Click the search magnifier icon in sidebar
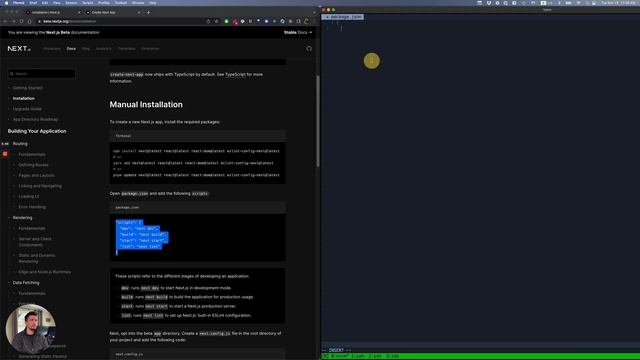This screenshot has width=640, height=360. click(x=12, y=74)
